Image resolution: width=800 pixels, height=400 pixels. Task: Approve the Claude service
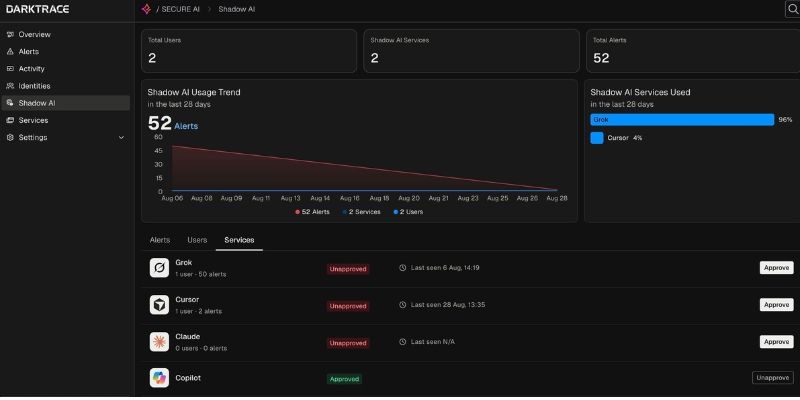[x=777, y=342]
